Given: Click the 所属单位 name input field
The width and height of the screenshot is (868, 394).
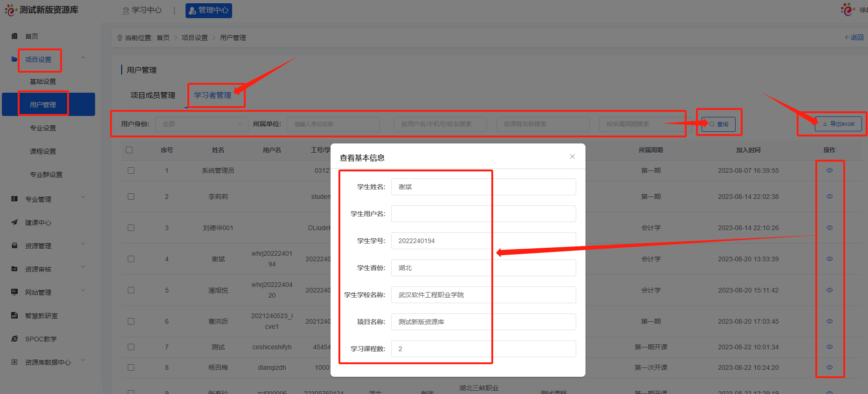Looking at the screenshot, I should (x=333, y=124).
